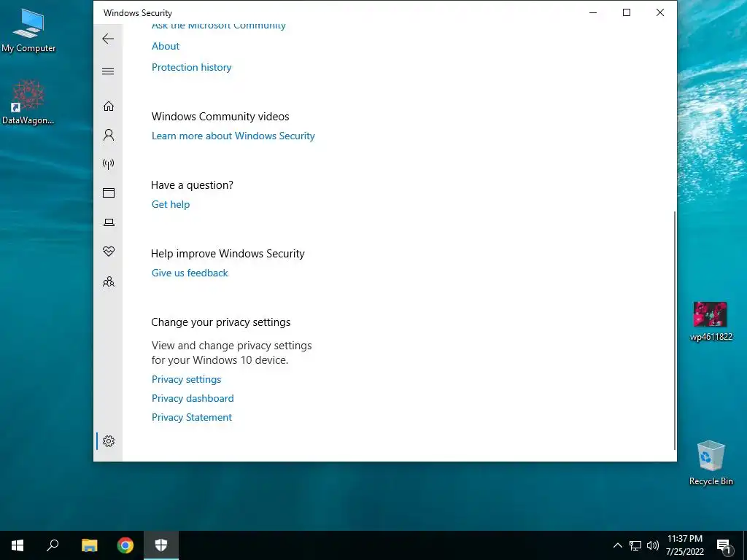The image size is (747, 560).
Task: Click Change your privacy settings heading
Action: coord(220,322)
